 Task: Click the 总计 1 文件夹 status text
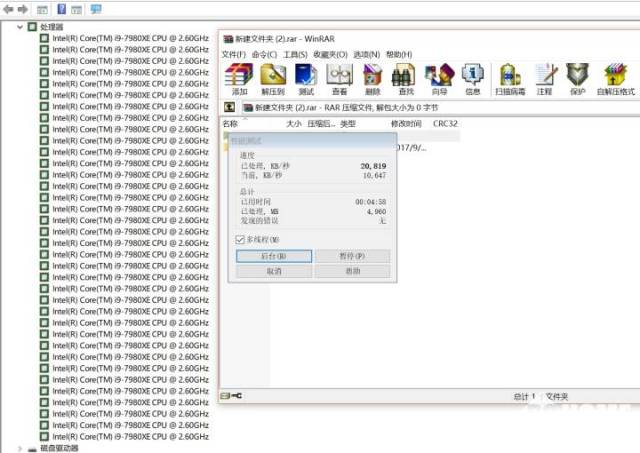[x=541, y=396]
